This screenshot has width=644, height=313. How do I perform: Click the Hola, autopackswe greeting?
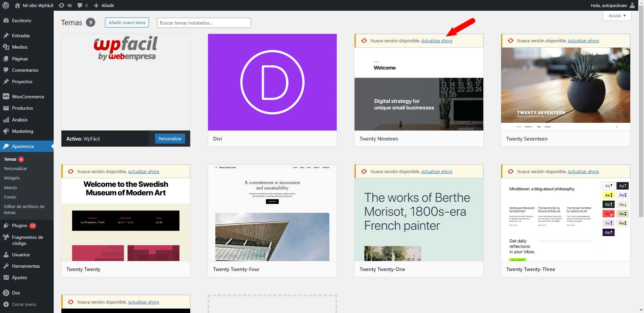pos(609,5)
